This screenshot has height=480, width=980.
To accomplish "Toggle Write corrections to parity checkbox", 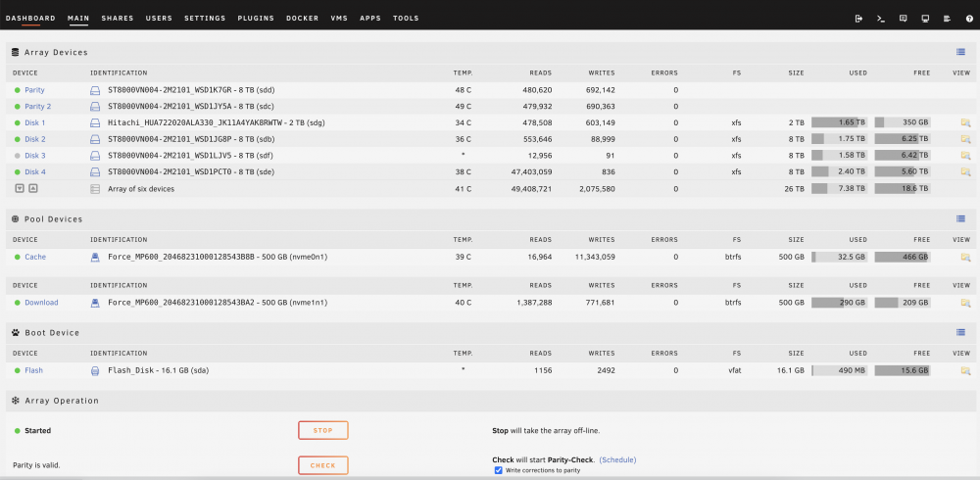I will pyautogui.click(x=498, y=470).
